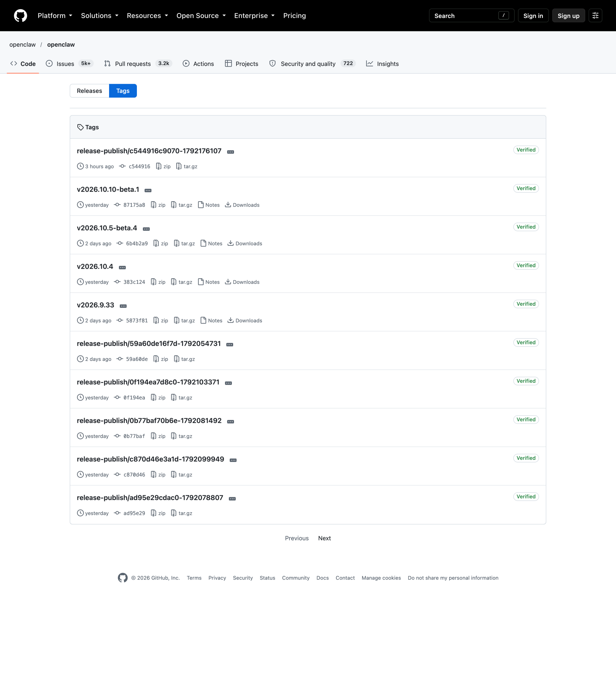Open tag release-publish/c870d46e3a1d-1792099949
616x685 pixels.
click(150, 459)
